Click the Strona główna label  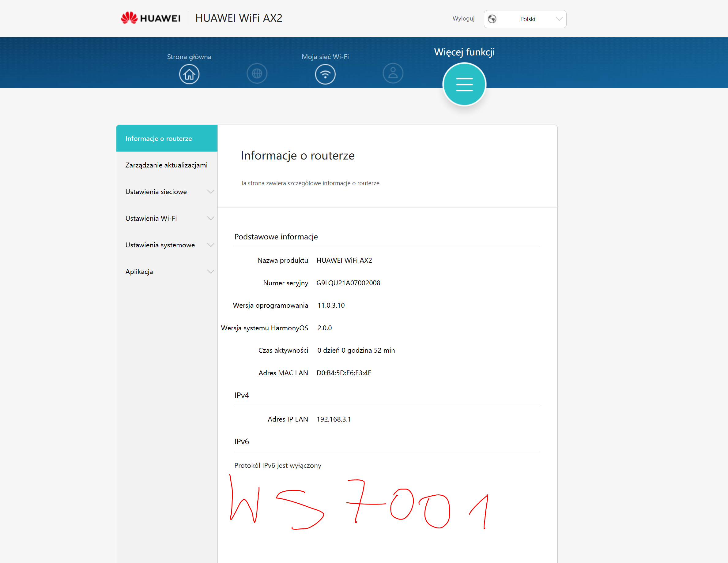click(189, 57)
